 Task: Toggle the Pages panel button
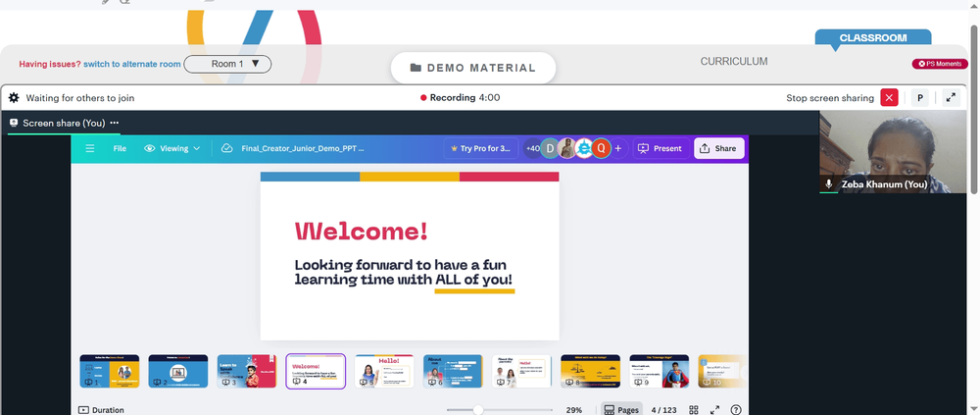click(x=621, y=410)
